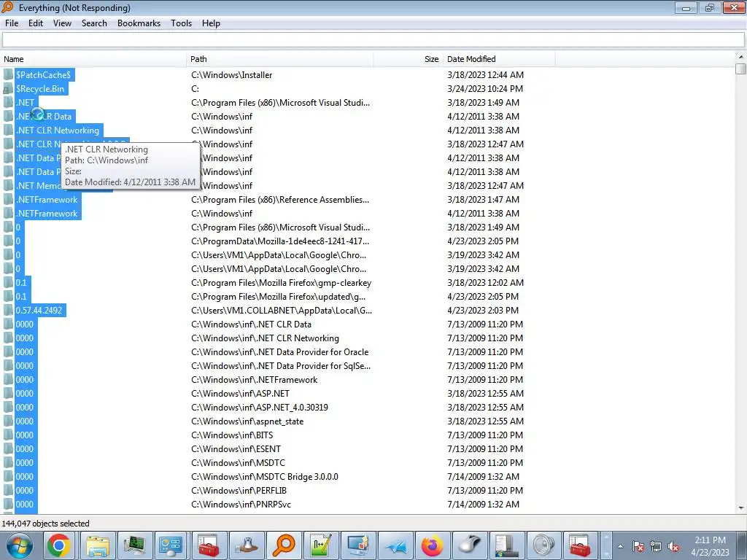Image resolution: width=747 pixels, height=560 pixels.
Task: Open Windows Explorer from the taskbar
Action: (x=98, y=545)
